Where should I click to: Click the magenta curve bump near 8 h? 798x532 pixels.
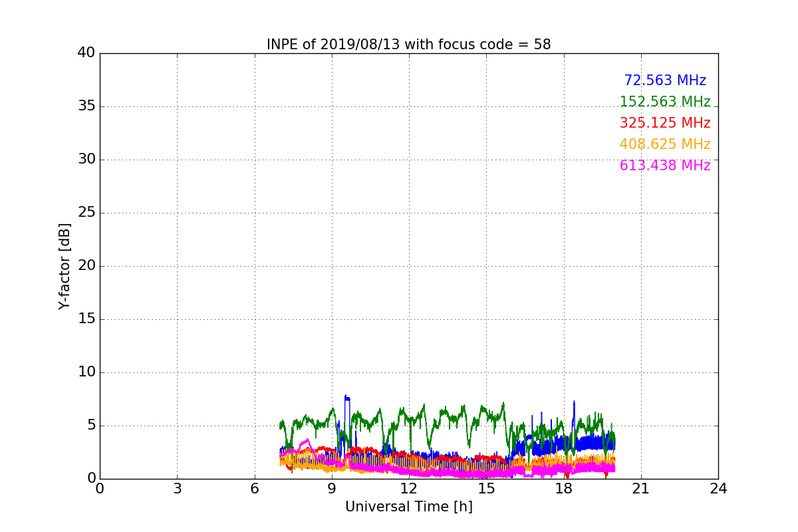[x=307, y=440]
